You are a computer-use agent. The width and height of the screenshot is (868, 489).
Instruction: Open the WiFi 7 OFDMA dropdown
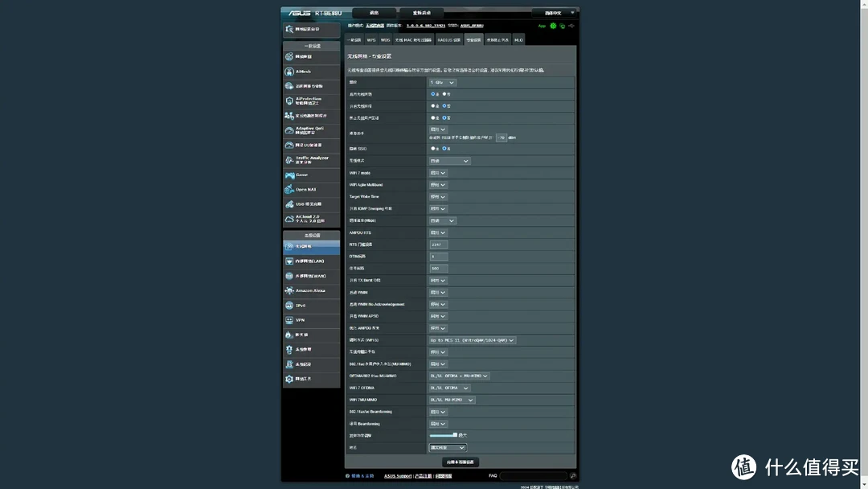point(449,388)
